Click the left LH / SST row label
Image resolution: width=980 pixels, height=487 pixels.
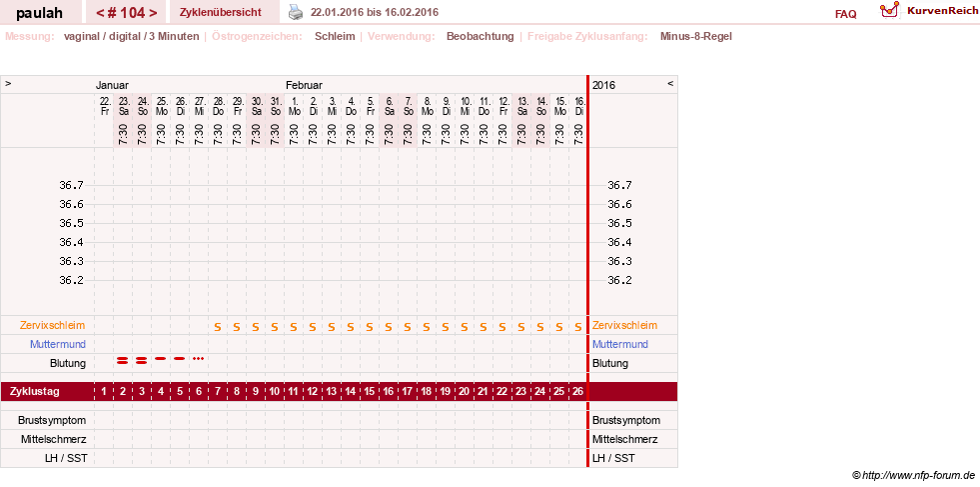click(x=66, y=458)
